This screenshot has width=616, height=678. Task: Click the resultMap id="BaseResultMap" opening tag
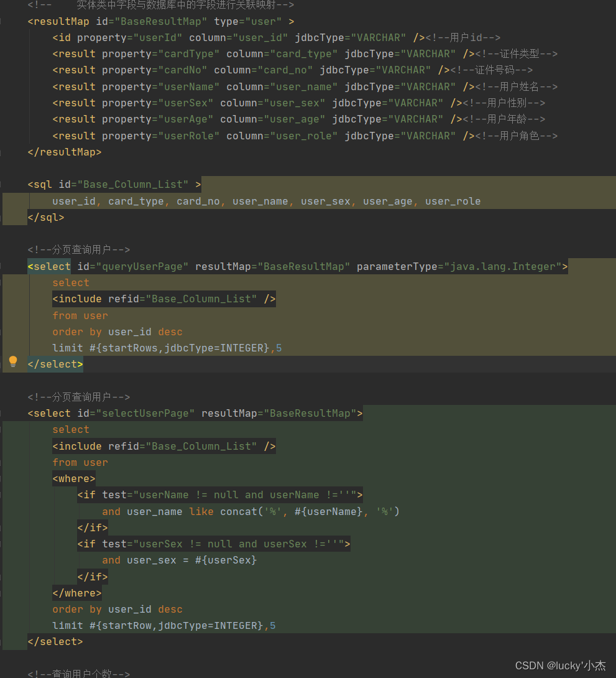pyautogui.click(x=161, y=22)
